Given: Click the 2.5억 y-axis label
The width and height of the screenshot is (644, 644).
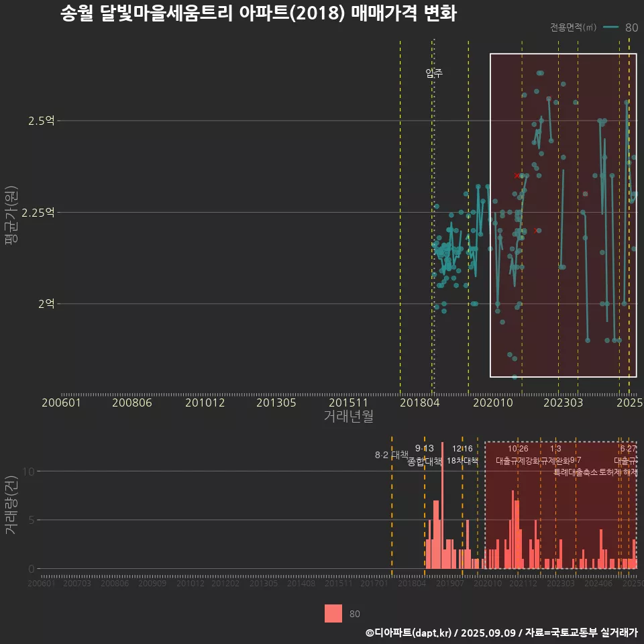Looking at the screenshot, I should click(x=41, y=121).
